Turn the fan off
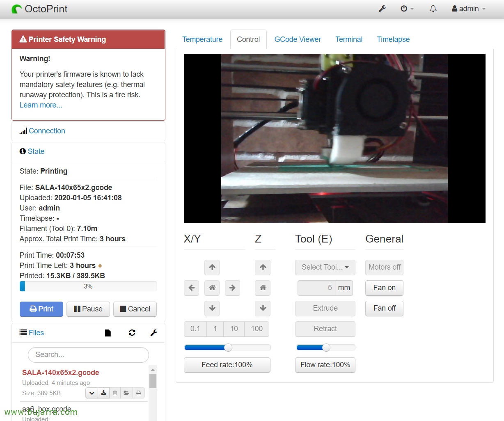Viewport: 504px width, 421px height. (384, 308)
